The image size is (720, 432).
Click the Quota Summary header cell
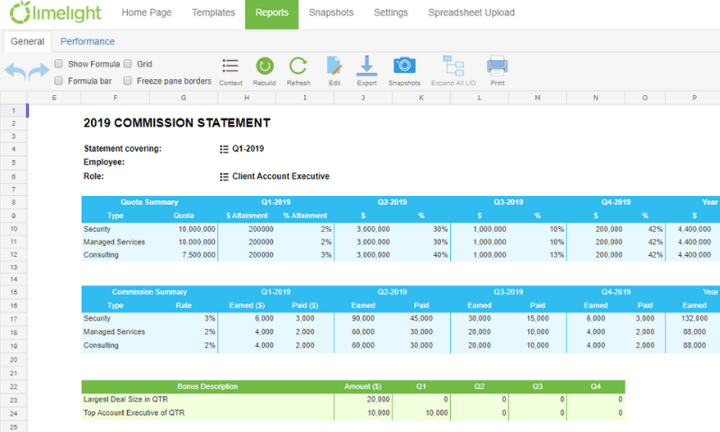coord(149,202)
